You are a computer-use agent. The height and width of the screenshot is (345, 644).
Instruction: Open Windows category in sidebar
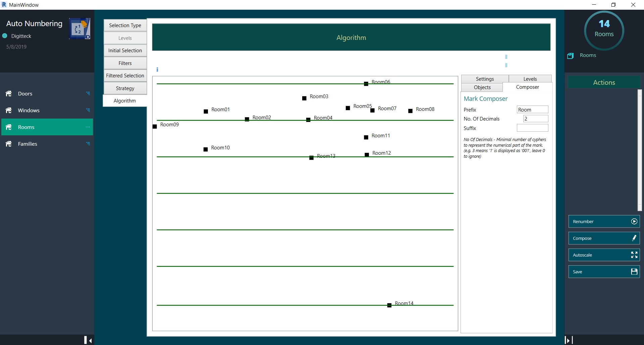47,110
